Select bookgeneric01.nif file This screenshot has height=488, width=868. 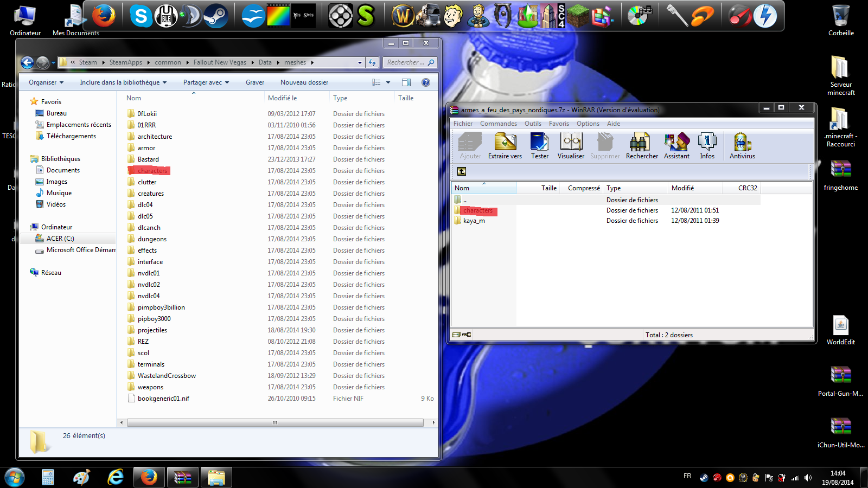pyautogui.click(x=163, y=399)
